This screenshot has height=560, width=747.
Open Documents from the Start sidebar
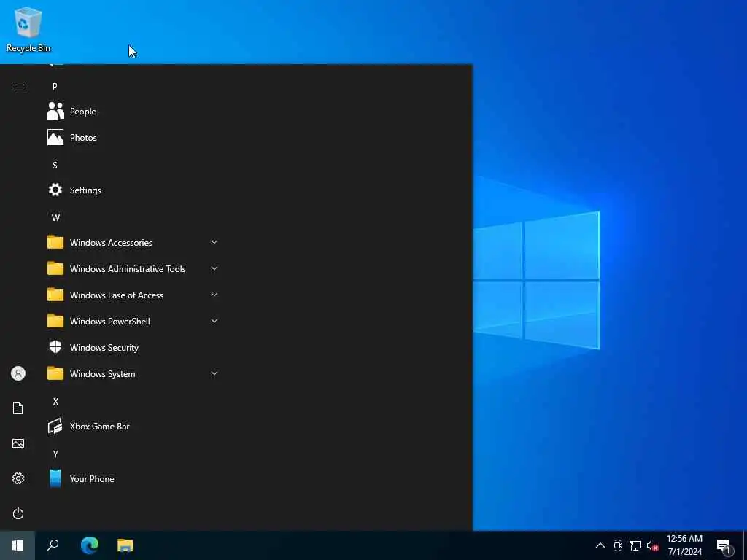(18, 408)
